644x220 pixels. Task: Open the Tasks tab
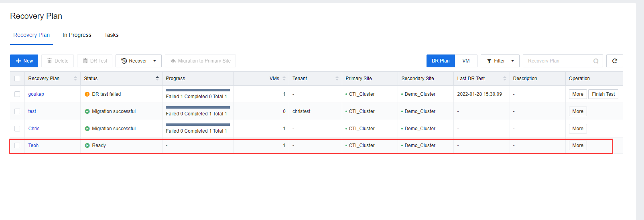111,35
